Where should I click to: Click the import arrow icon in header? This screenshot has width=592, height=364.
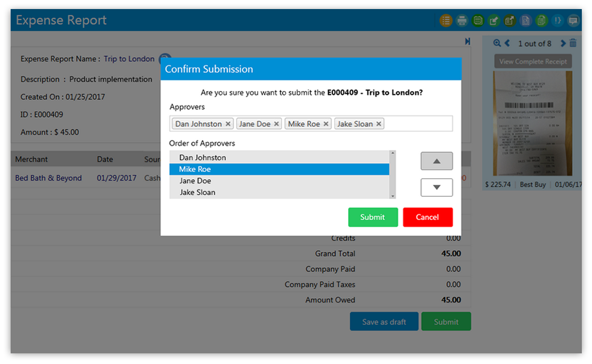coord(494,21)
